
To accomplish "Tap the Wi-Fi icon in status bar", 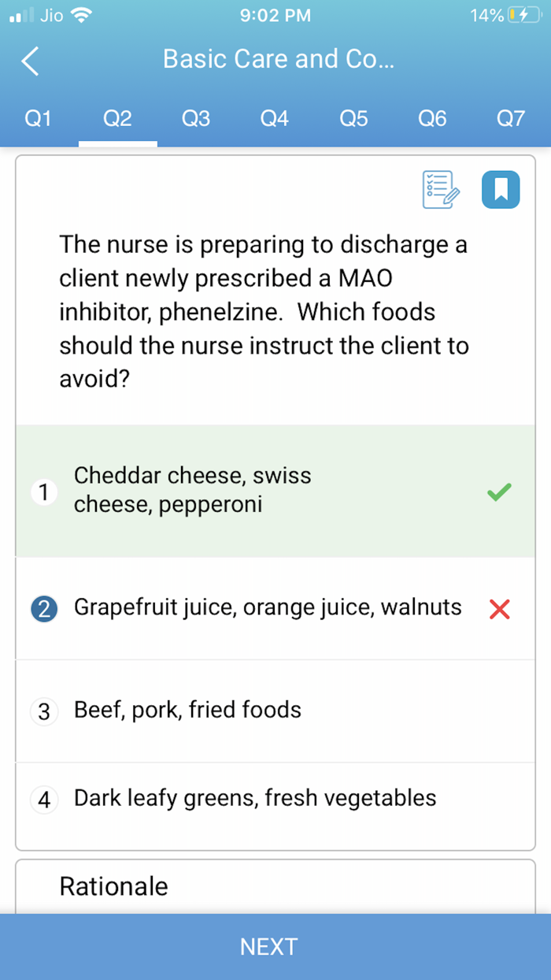I will tap(83, 13).
